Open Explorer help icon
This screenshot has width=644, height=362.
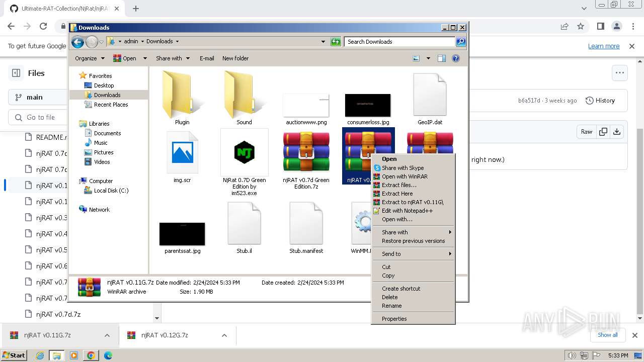(x=456, y=58)
